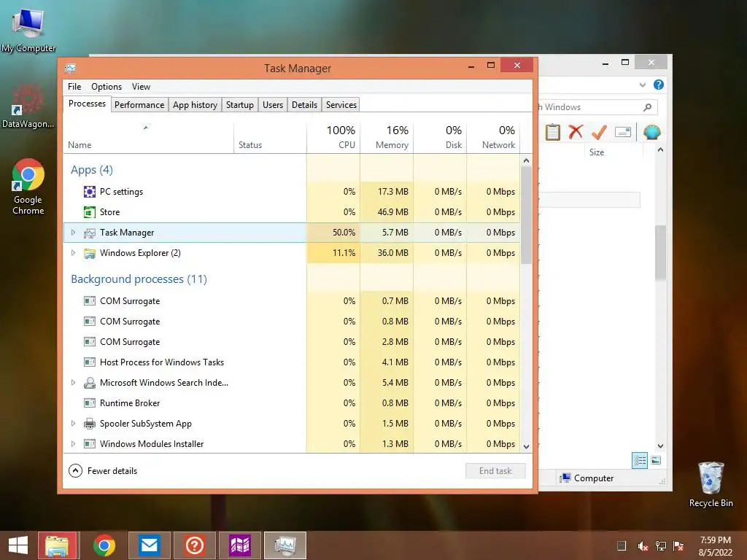
Task: Sort by the Status column header
Action: 270,138
